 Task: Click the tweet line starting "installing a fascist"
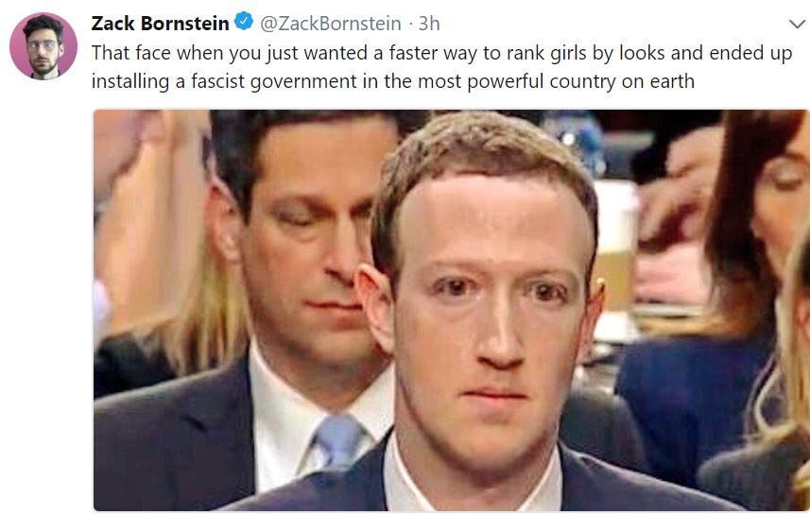tap(393, 81)
